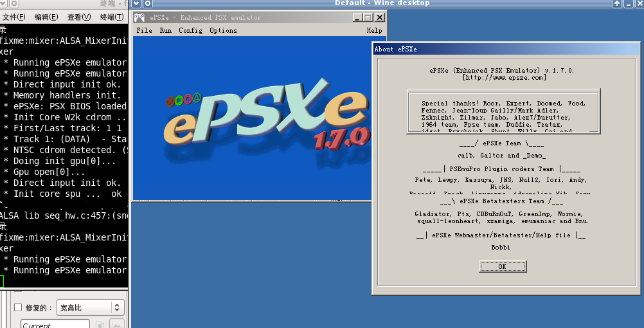The width and height of the screenshot is (644, 328).
Task: Click terminal window circle stick button
Action: [x=14, y=4]
